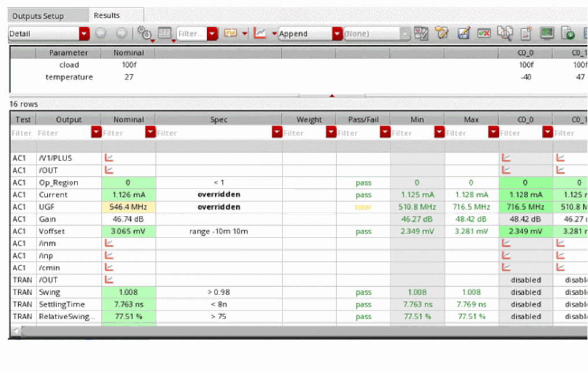Click the green screen monitor icon
This screenshot has height=372, width=588.
click(x=547, y=34)
